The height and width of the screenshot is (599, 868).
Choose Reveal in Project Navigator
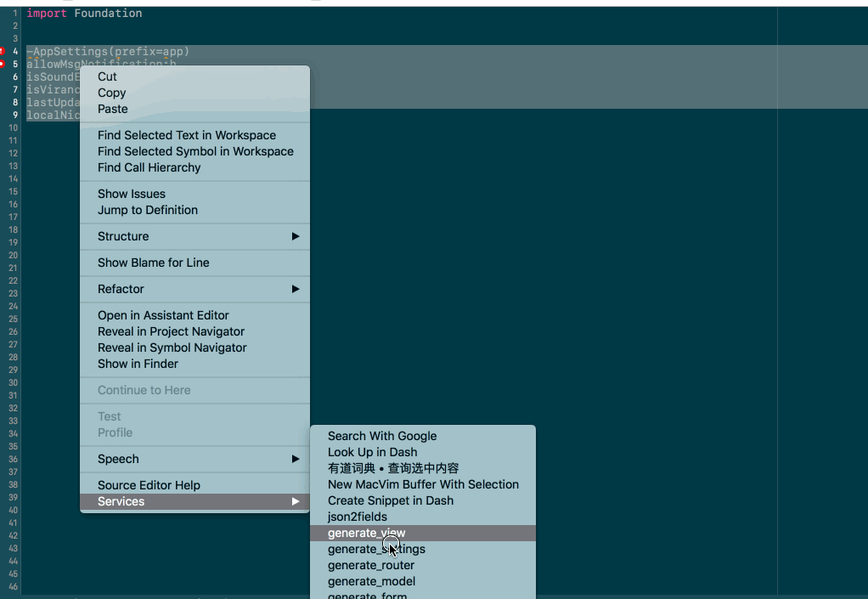point(194,331)
